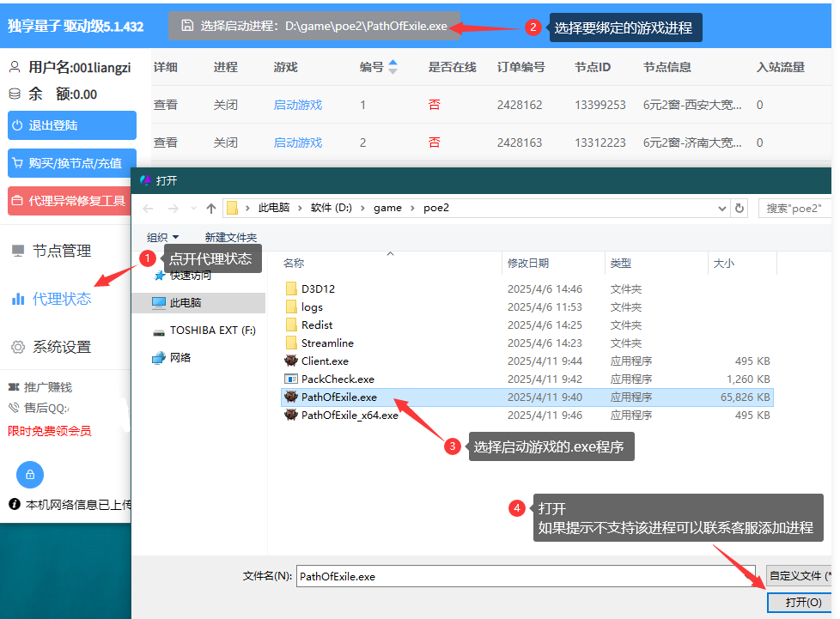This screenshot has height=619, width=840.
Task: Click the forward arrow in file dialog
Action: 173,209
